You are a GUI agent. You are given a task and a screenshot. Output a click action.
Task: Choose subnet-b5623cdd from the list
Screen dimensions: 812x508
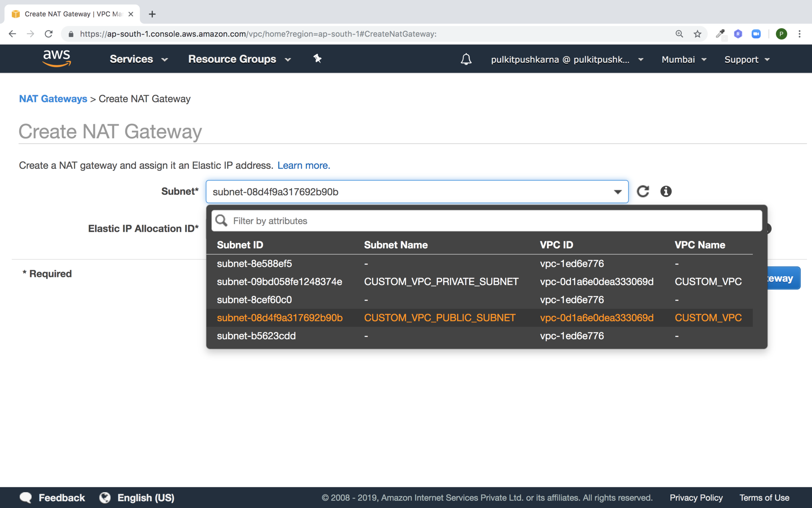(256, 336)
